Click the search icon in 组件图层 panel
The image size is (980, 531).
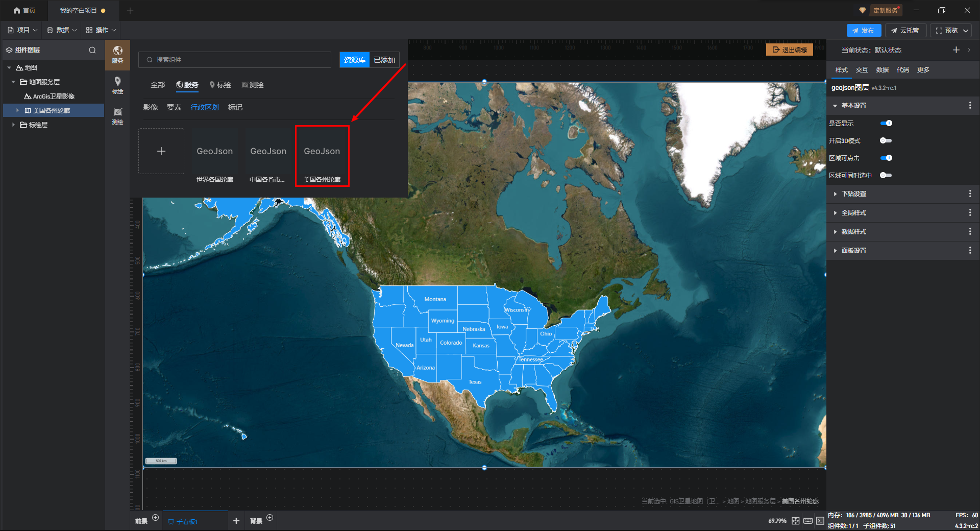pos(92,50)
